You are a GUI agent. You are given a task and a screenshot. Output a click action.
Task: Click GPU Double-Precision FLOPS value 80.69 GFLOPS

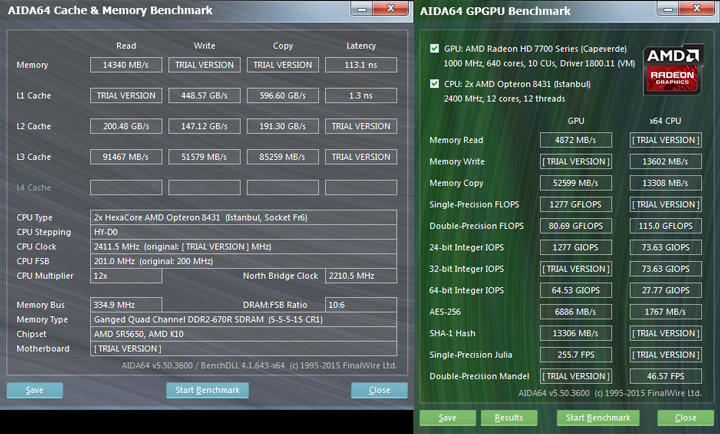576,226
